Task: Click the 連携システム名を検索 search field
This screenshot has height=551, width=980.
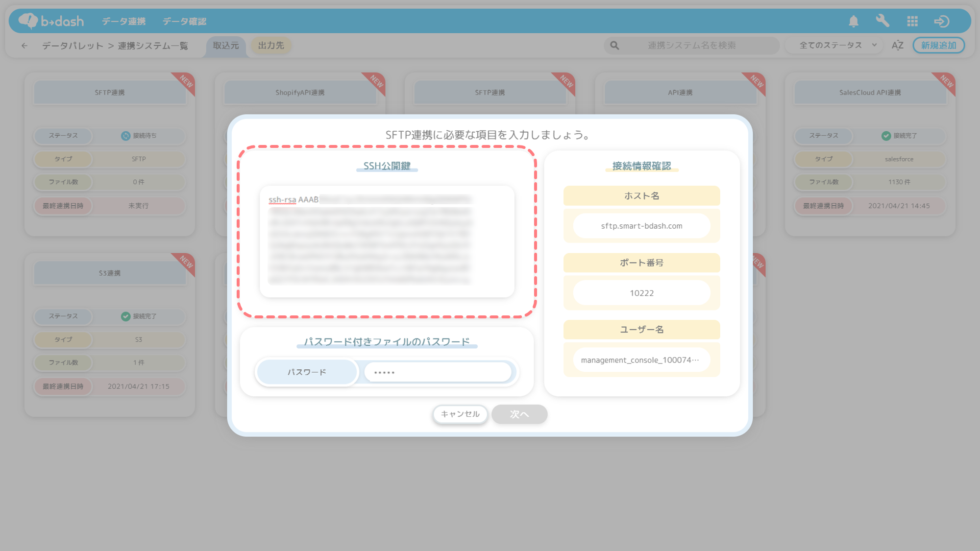Action: 691,46
